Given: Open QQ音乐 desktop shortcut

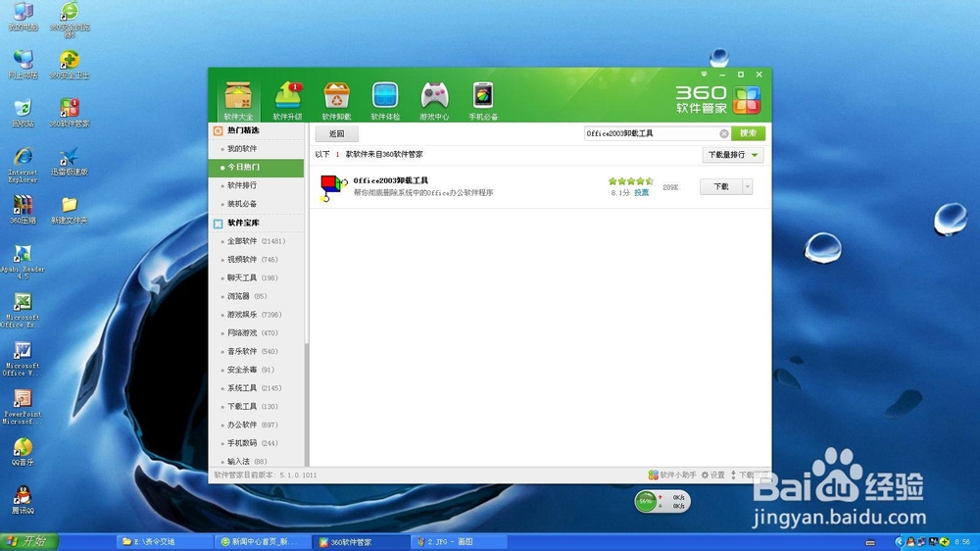Looking at the screenshot, I should pos(24,452).
